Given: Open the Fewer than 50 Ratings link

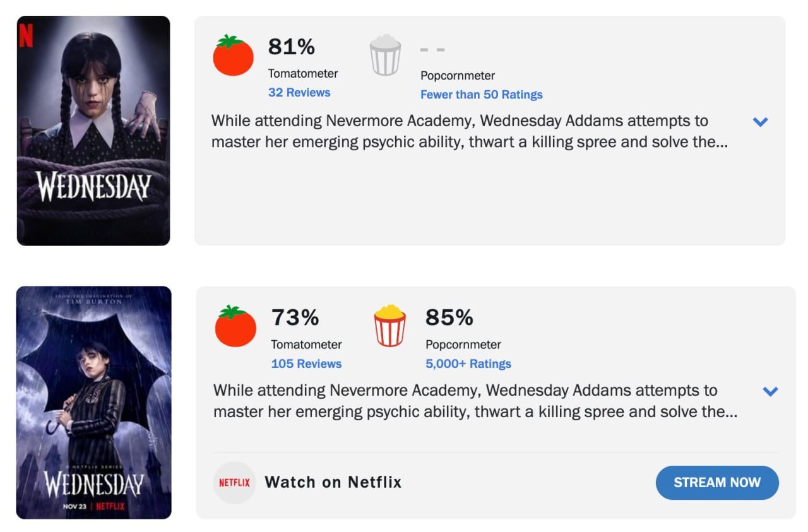Looking at the screenshot, I should coord(482,95).
